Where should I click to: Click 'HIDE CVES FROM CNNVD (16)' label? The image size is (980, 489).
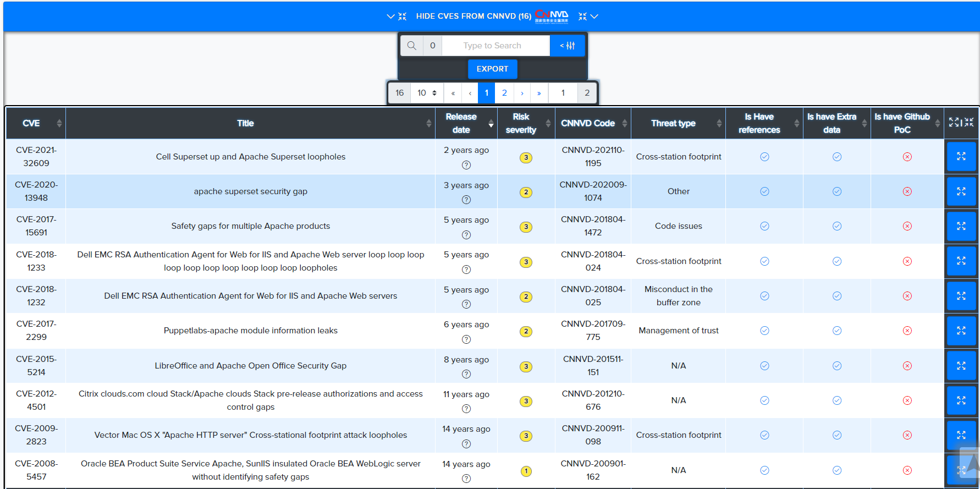click(x=474, y=16)
